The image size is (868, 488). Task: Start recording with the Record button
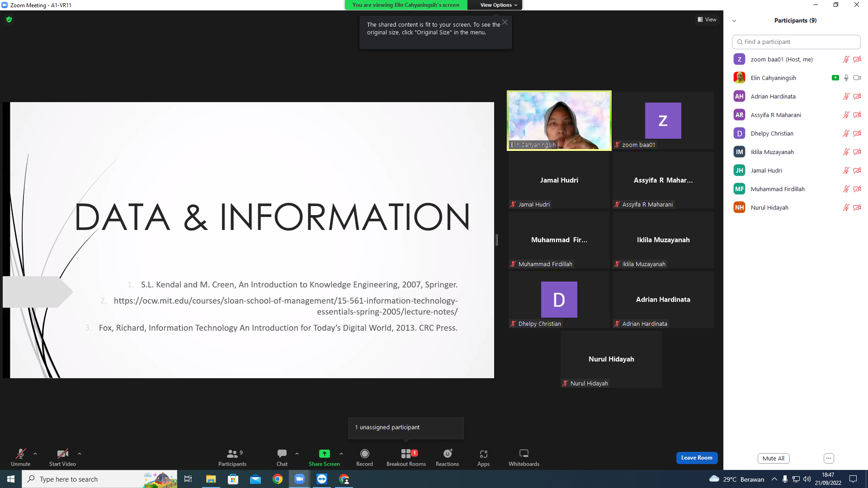point(364,457)
